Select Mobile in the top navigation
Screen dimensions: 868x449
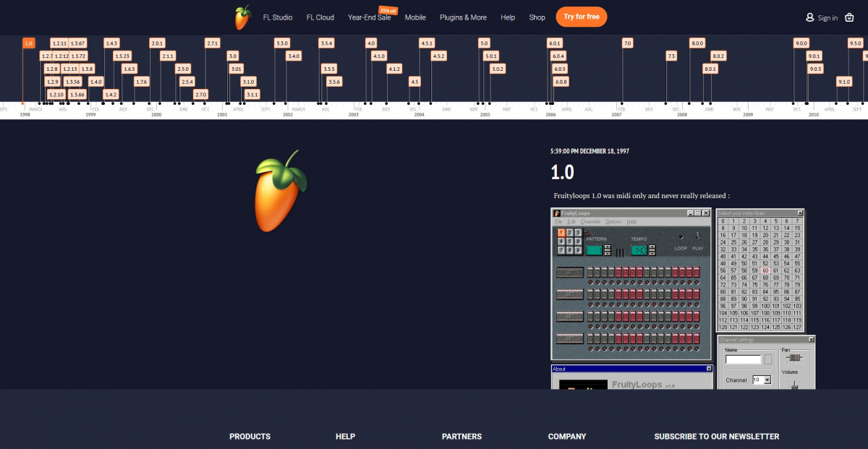click(x=415, y=17)
